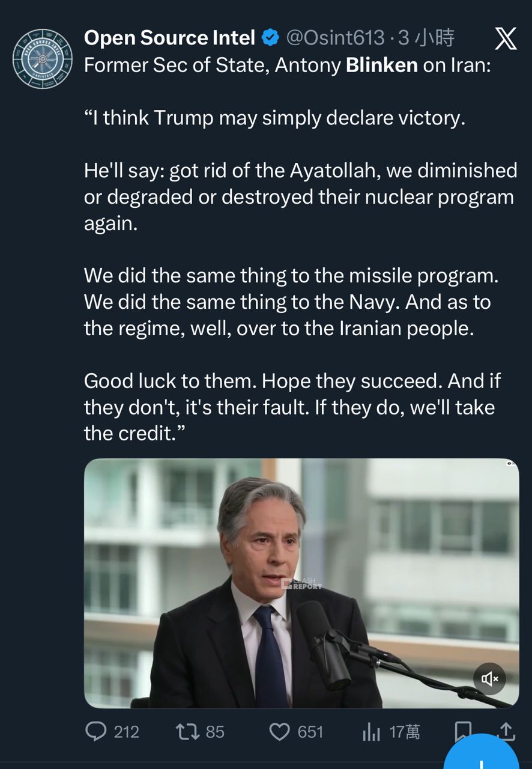Tap the small eye badge on video corner
This screenshot has width=532, height=769.
pyautogui.click(x=511, y=463)
